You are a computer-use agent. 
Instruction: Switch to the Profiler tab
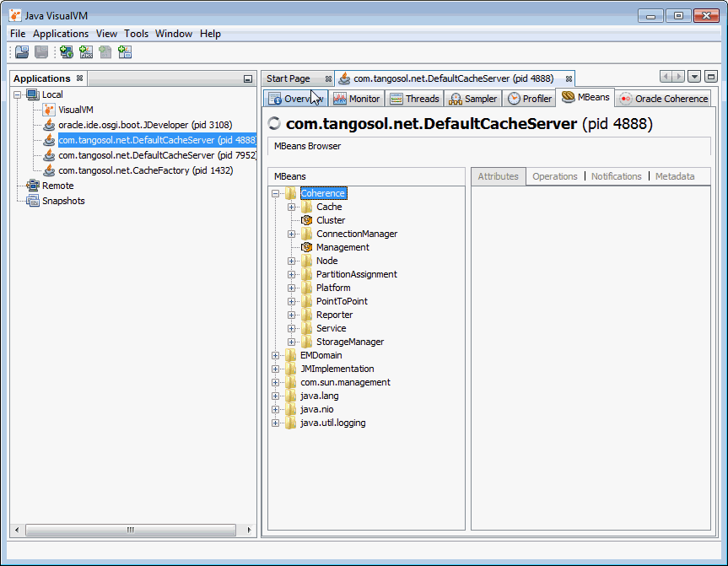[529, 99]
